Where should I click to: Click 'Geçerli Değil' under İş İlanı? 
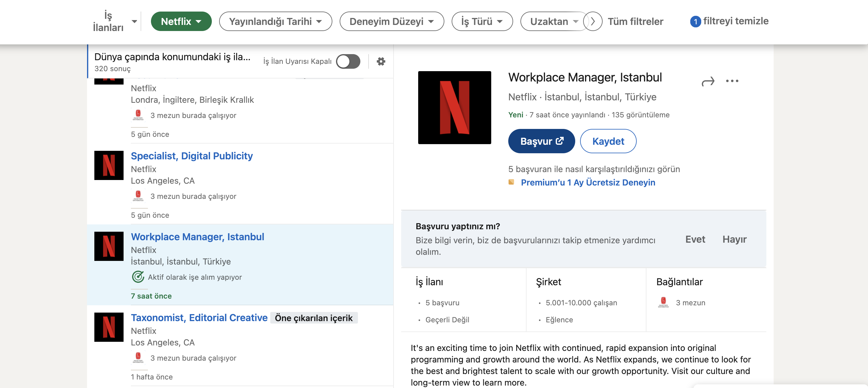point(447,320)
